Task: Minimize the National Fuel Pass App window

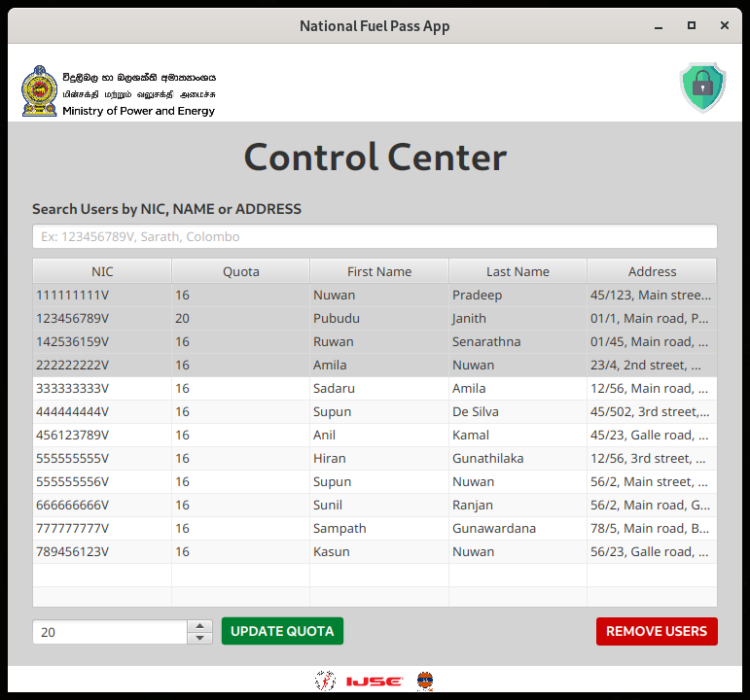Action: point(659,27)
